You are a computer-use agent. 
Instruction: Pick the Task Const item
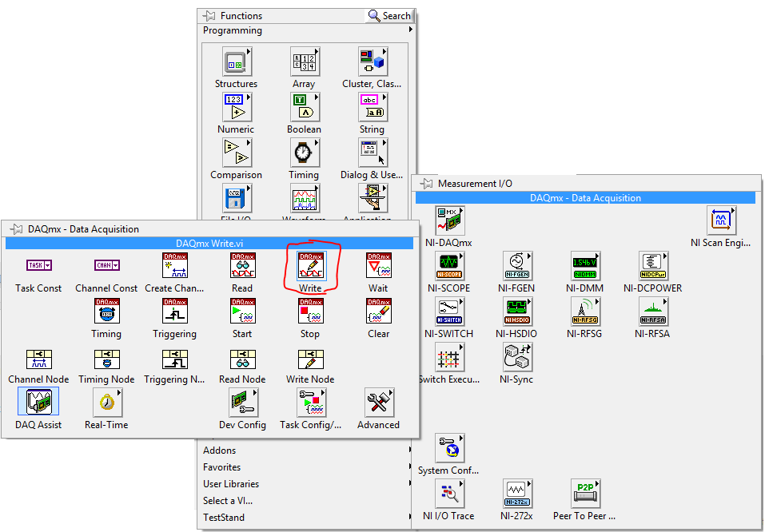pyautogui.click(x=38, y=264)
